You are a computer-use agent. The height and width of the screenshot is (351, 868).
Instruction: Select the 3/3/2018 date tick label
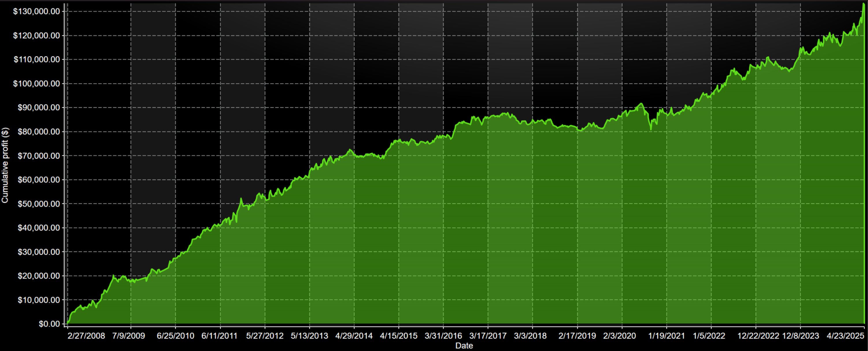pyautogui.click(x=530, y=336)
